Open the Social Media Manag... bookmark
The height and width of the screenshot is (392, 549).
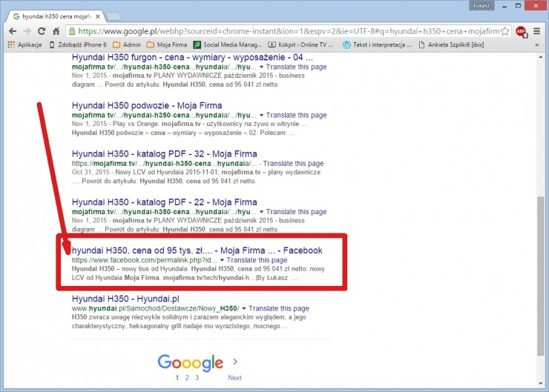(228, 44)
